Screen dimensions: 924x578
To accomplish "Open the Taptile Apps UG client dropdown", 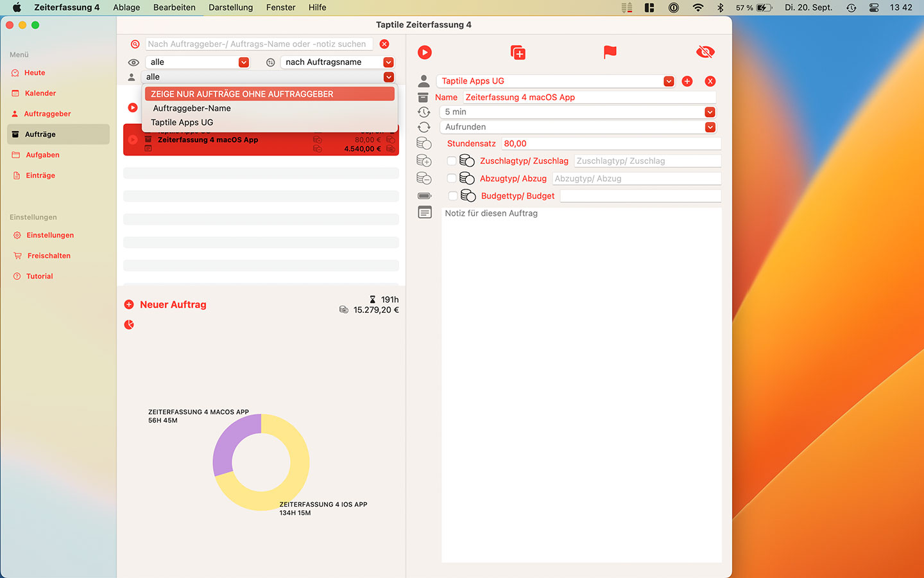I will point(556,81).
